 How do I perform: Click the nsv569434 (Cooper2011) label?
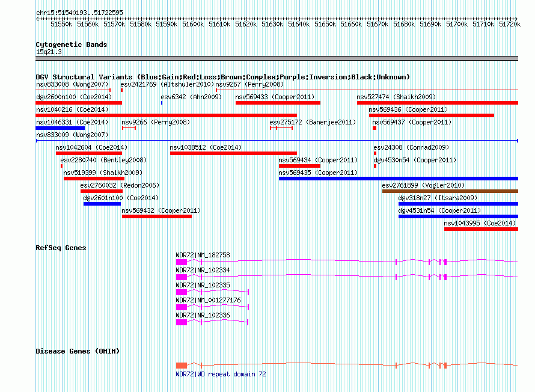click(318, 160)
